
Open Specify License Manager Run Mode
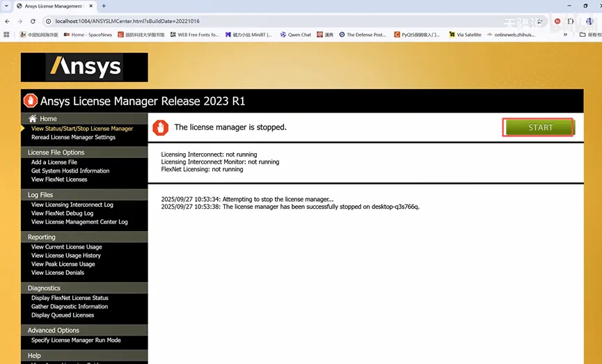76,340
